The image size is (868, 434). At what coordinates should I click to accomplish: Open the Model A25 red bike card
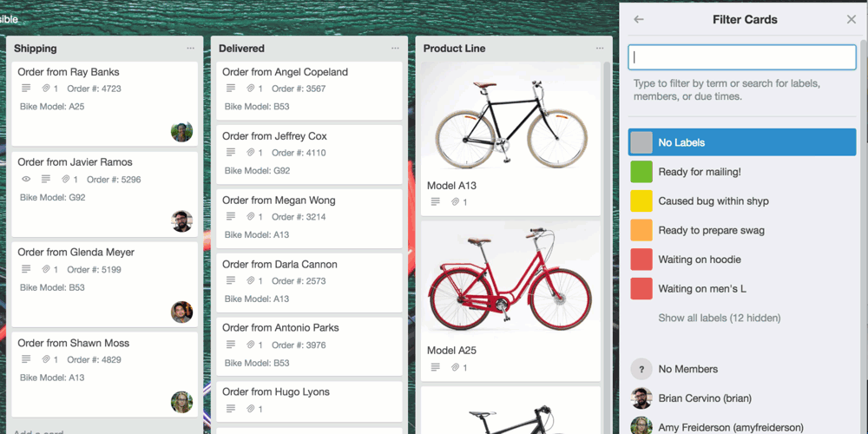[510, 301]
